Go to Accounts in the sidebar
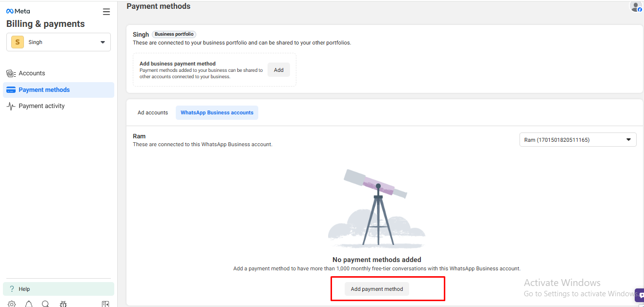644x307 pixels. (32, 73)
